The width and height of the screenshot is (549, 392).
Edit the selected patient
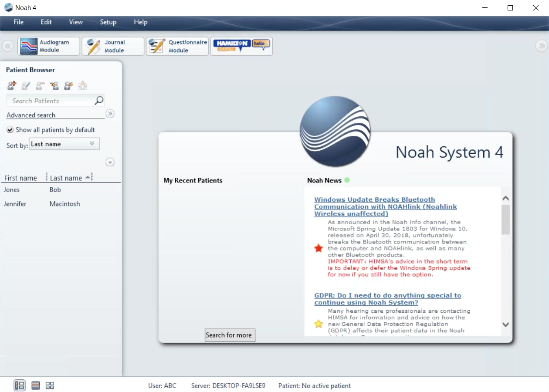tap(25, 85)
